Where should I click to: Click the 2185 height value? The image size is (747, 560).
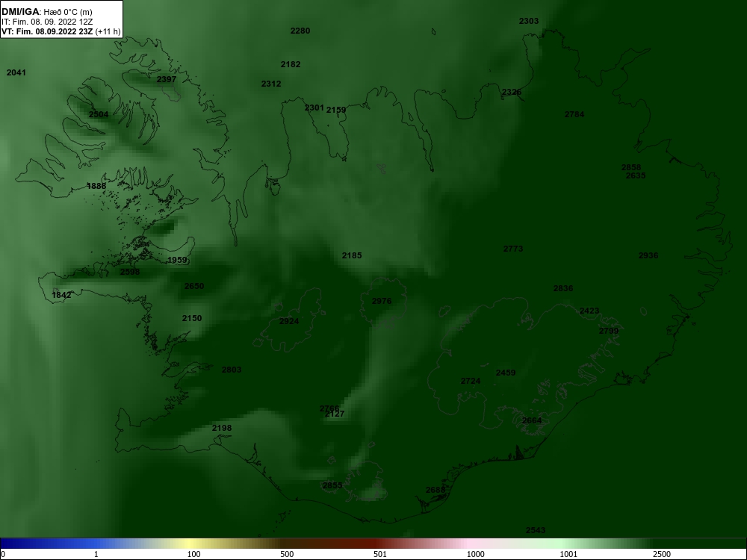pyautogui.click(x=352, y=255)
